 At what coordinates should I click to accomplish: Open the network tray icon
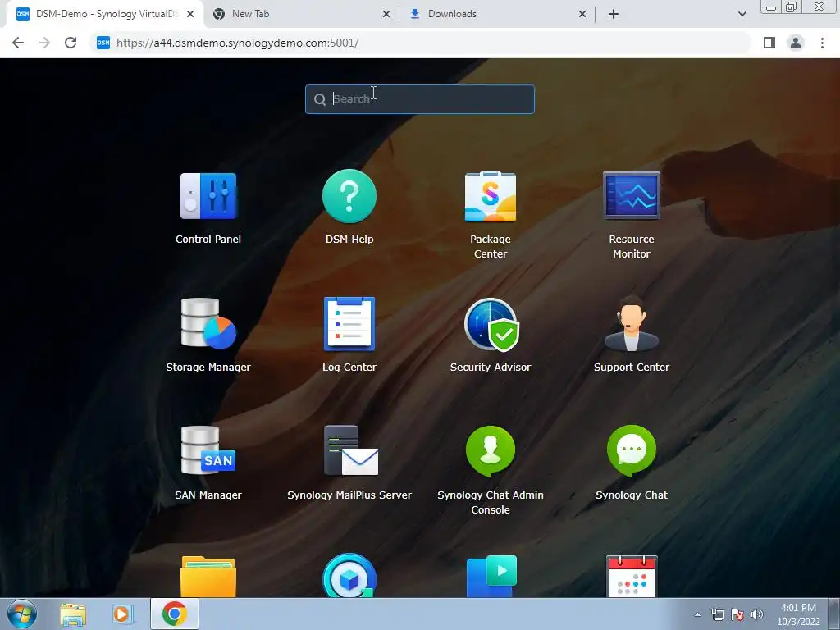click(717, 614)
